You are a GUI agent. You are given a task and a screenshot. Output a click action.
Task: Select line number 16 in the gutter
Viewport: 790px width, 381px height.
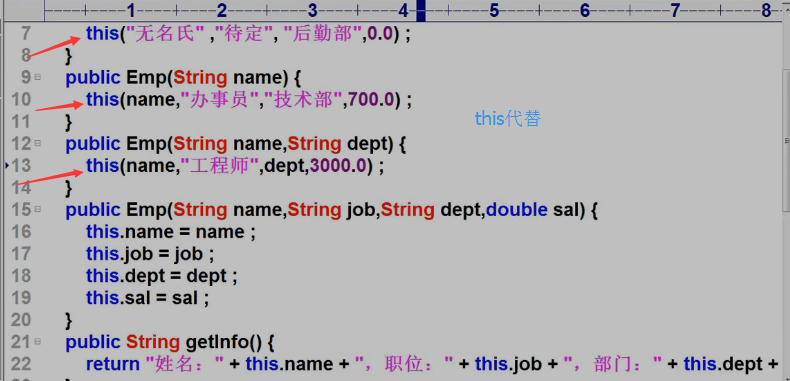click(21, 232)
